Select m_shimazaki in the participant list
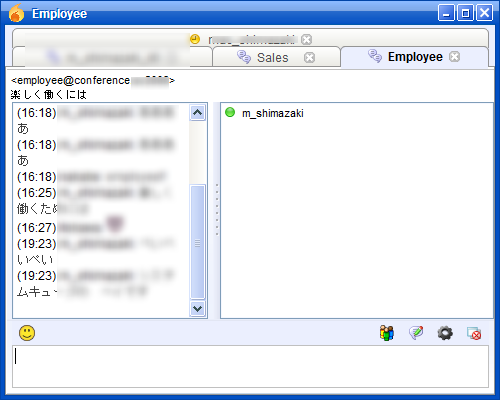The image size is (500, 400). 273,113
